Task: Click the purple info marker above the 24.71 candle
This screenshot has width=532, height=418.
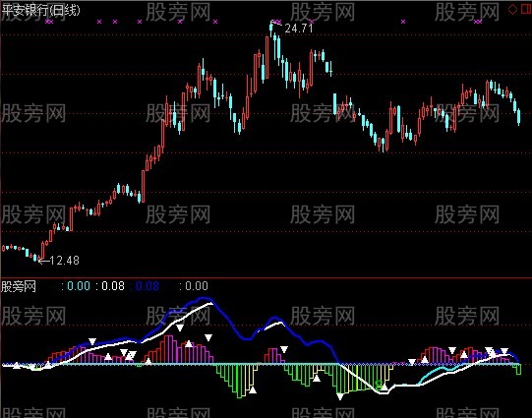Action: [277, 22]
